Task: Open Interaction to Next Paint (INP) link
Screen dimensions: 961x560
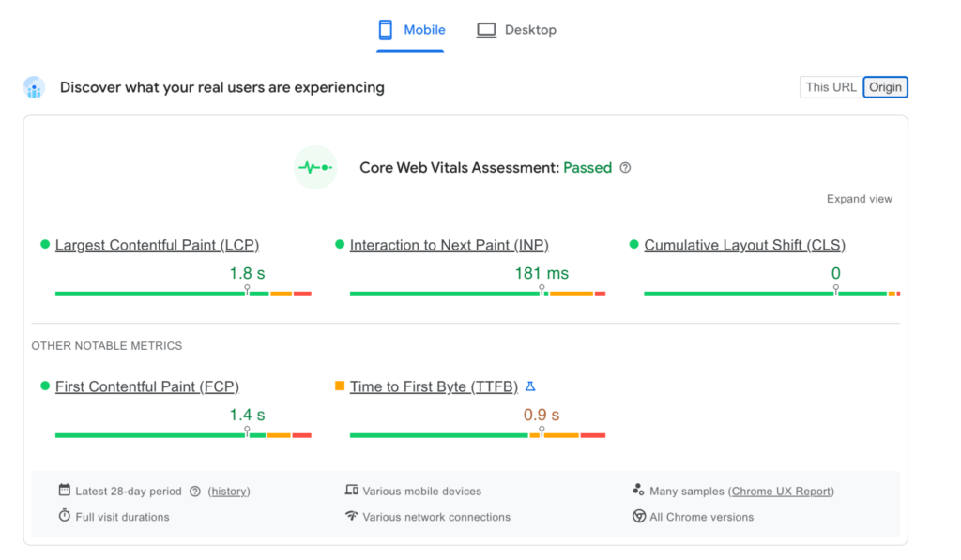Action: [x=450, y=245]
